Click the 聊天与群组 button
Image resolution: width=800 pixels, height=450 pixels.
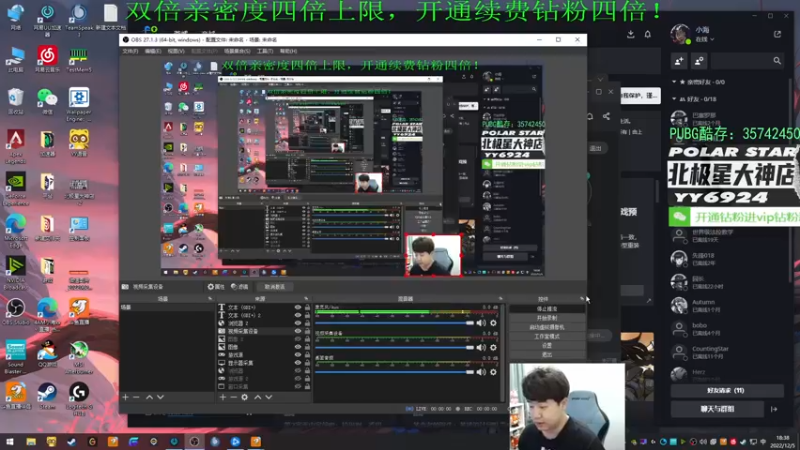(717, 409)
